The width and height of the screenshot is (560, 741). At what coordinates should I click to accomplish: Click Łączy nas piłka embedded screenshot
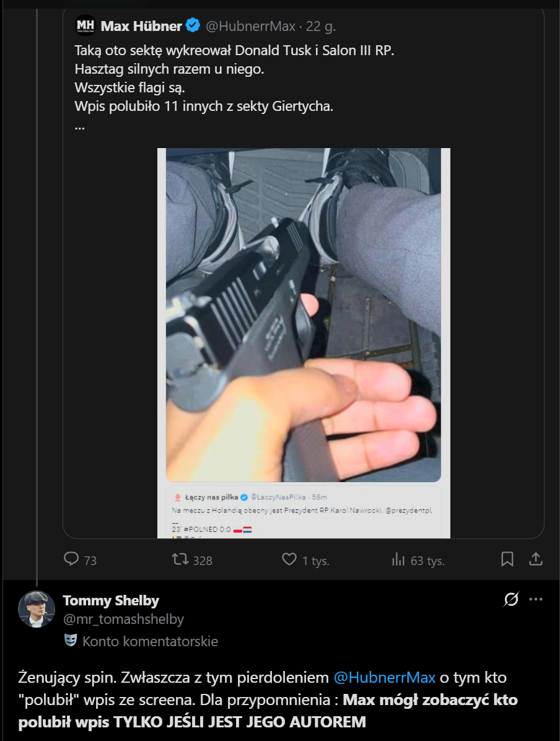coord(304,512)
